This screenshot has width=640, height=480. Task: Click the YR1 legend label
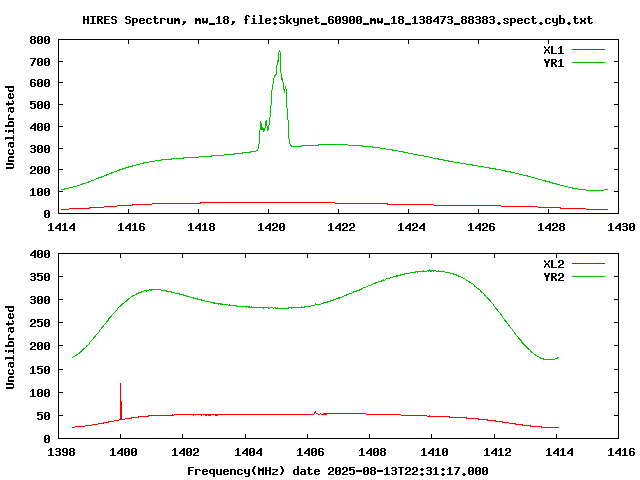(553, 63)
